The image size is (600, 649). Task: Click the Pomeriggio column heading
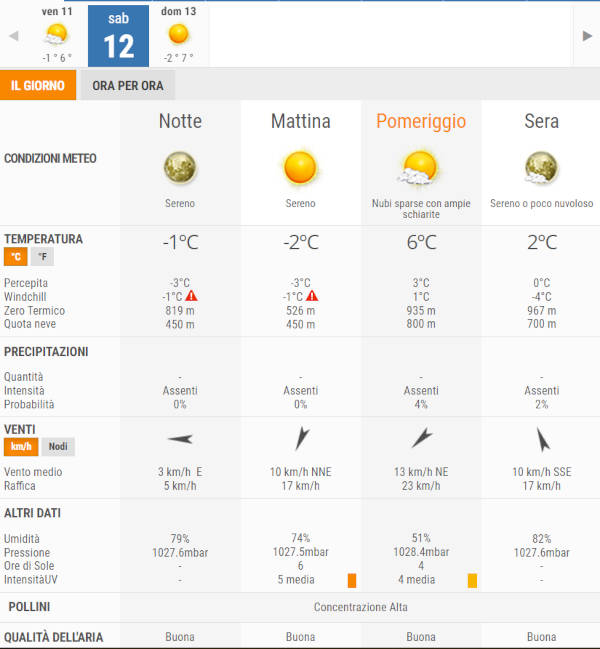click(421, 122)
